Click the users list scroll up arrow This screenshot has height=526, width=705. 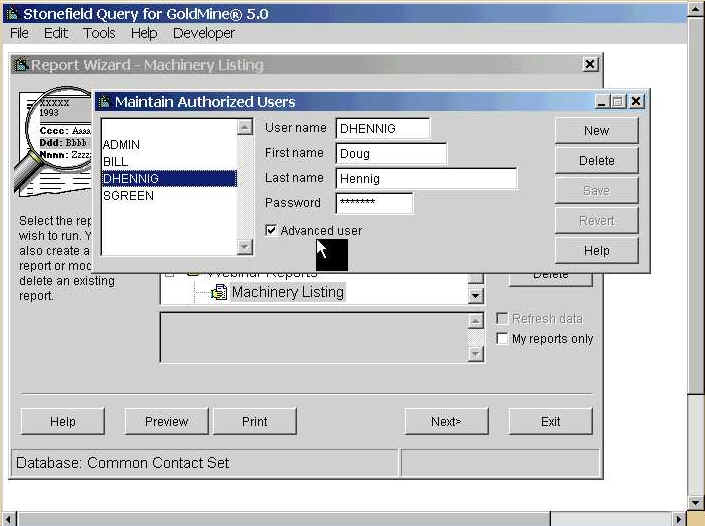(245, 127)
